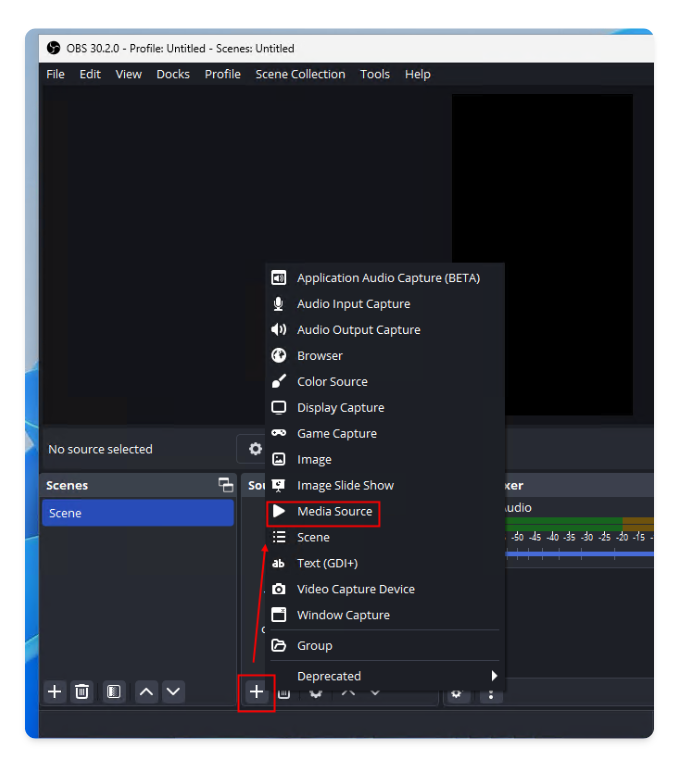Viewport: 679px width, 767px height.
Task: Open the View menu
Action: click(x=129, y=74)
